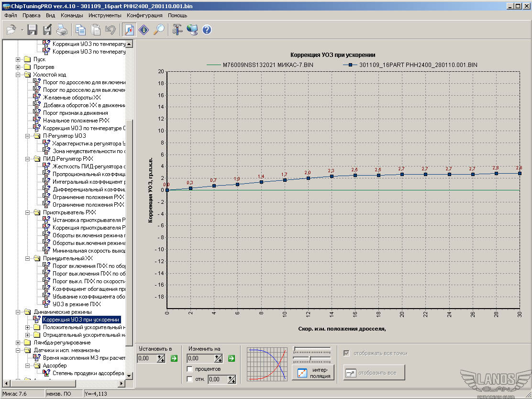Open the Команды menu
Screen dimensions: 532x399
pyautogui.click(x=72, y=15)
